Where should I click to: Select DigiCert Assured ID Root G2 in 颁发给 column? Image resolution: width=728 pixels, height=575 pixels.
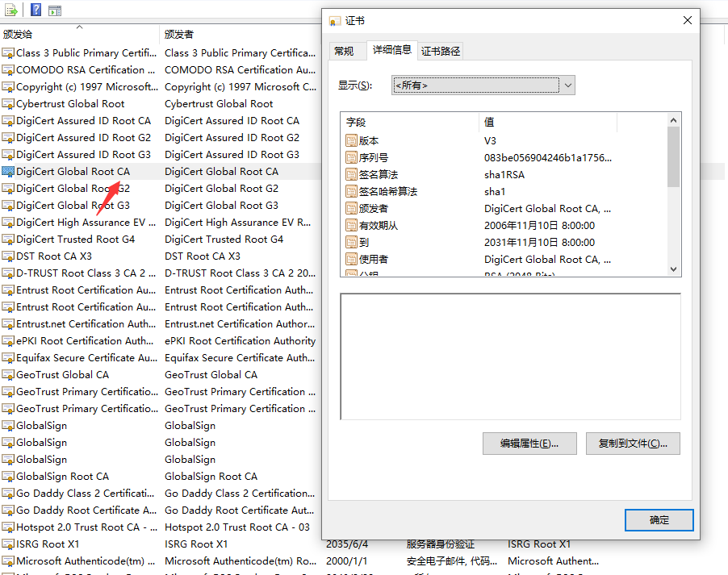click(x=84, y=138)
